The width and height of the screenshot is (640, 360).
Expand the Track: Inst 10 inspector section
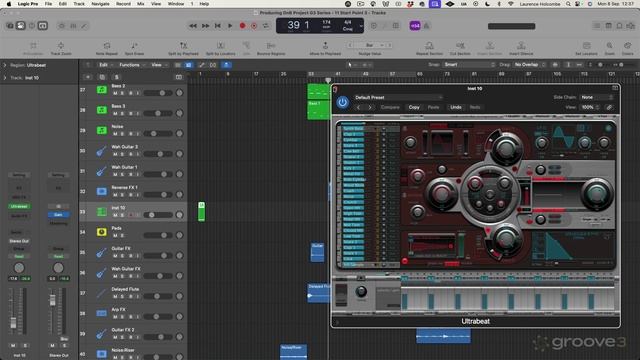(x=5, y=78)
